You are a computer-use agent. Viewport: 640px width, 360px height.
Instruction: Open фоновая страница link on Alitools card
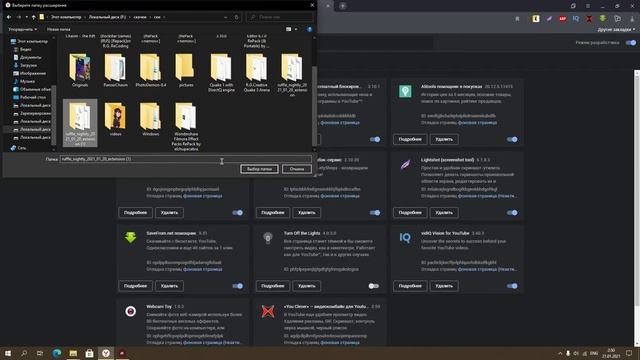(x=477, y=122)
